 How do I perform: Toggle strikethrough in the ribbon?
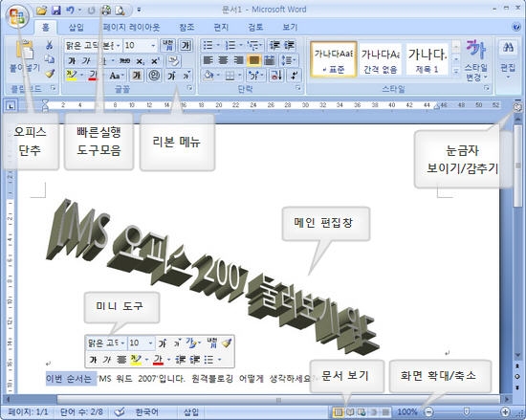click(124, 60)
